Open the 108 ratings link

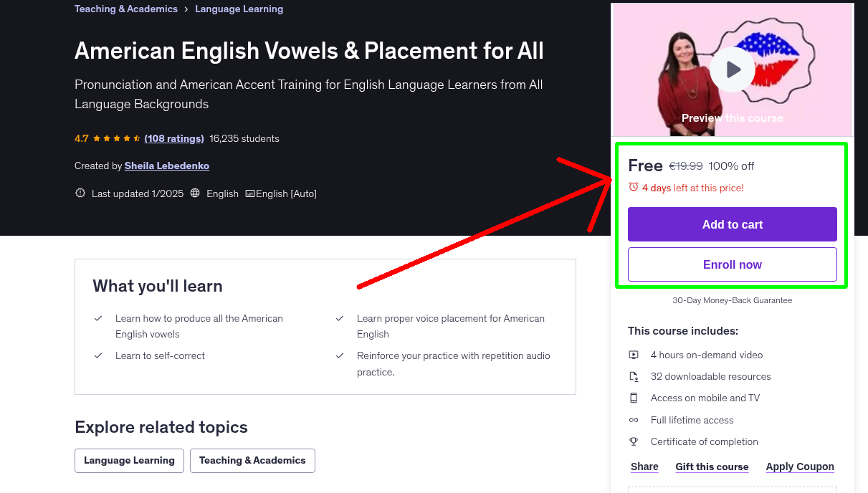click(174, 138)
